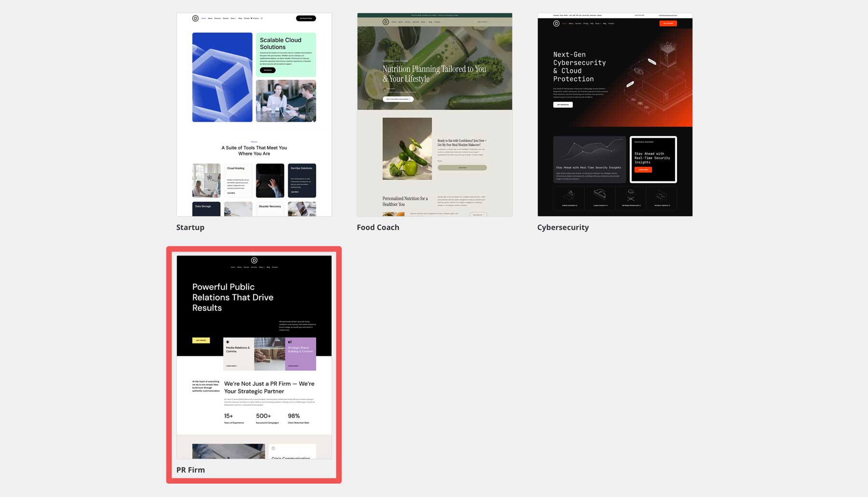The height and width of the screenshot is (497, 868).
Task: Open the Shop dropdown in the PR Firm navigation
Action: click(x=261, y=267)
